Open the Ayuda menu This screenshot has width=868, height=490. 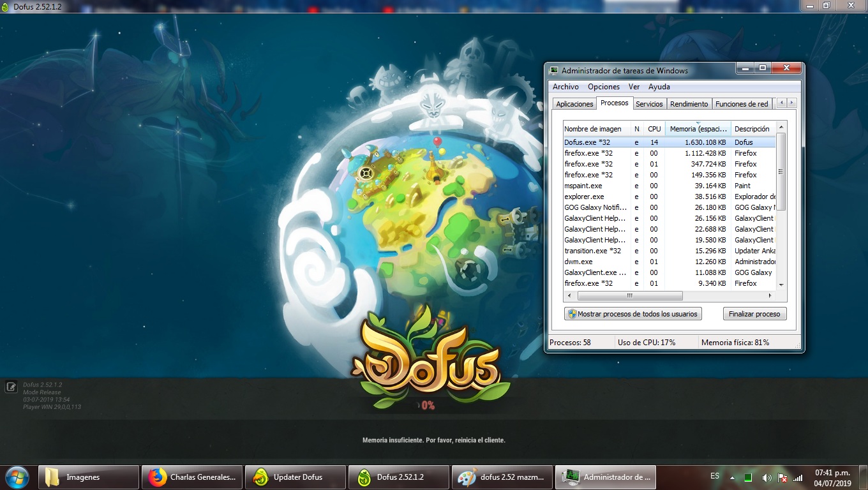[x=659, y=87]
